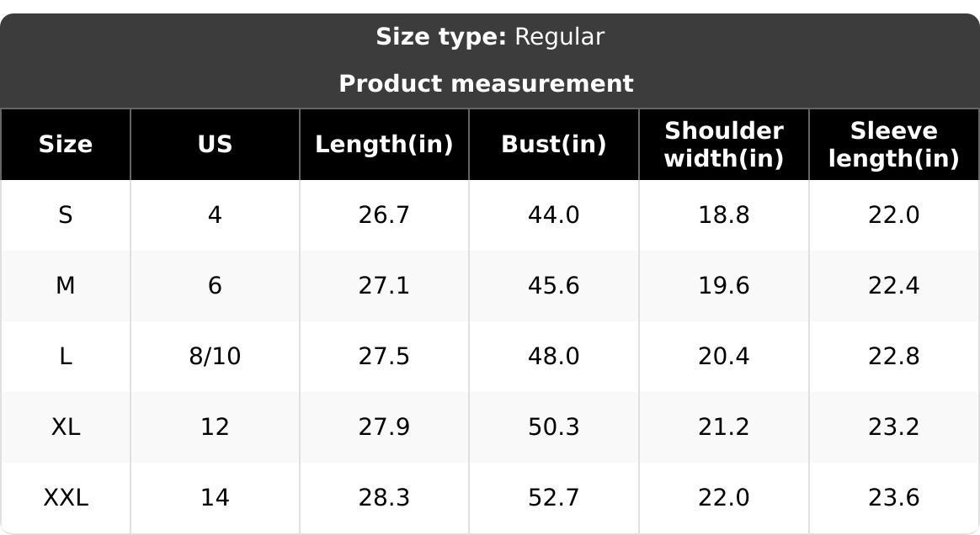Click the Bust(in) column header
The image size is (980, 535).
[x=553, y=145]
